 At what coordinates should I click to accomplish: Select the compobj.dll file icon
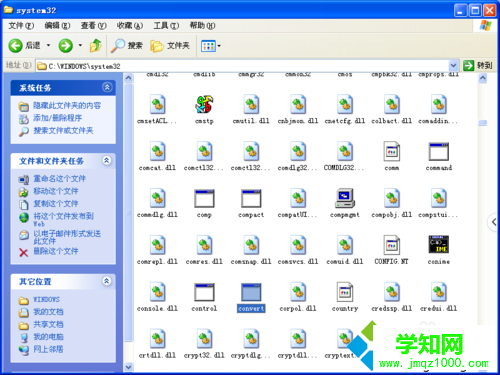coord(392,198)
